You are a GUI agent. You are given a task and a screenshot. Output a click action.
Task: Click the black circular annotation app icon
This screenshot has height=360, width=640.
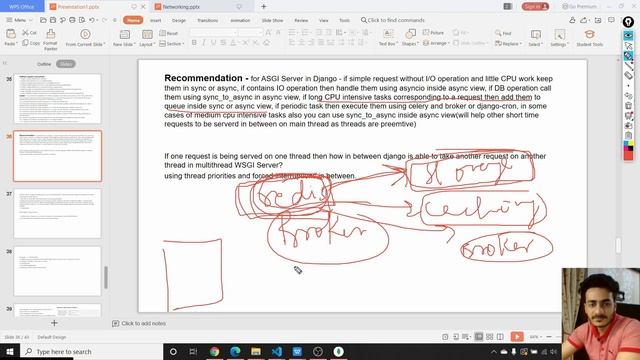628,22
